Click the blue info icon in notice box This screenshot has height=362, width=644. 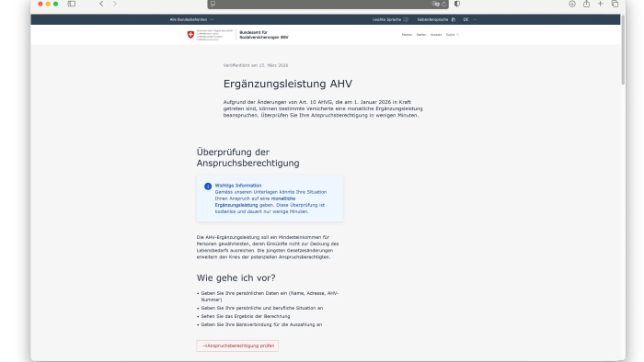[x=208, y=187]
